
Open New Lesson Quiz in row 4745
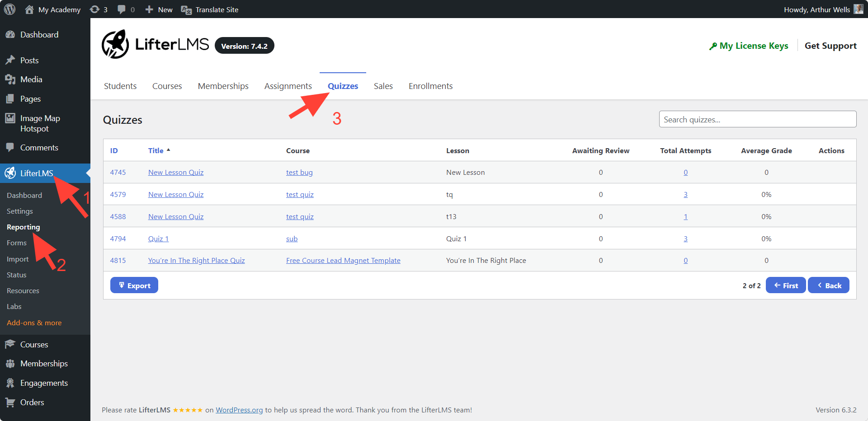pyautogui.click(x=176, y=172)
